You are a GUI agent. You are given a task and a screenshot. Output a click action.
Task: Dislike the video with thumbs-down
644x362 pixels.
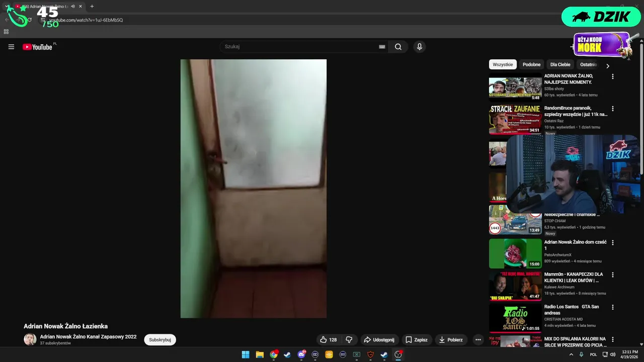click(349, 340)
